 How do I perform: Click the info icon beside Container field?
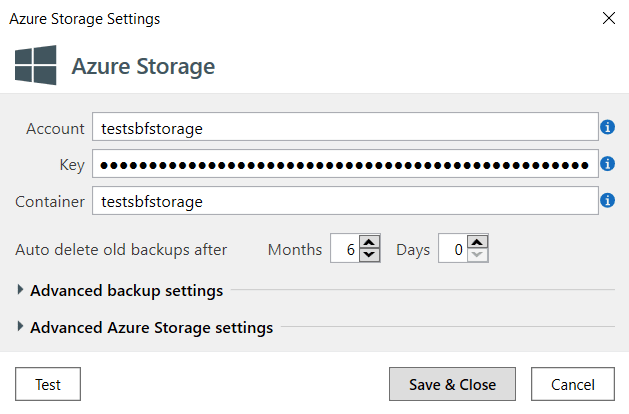coord(607,201)
